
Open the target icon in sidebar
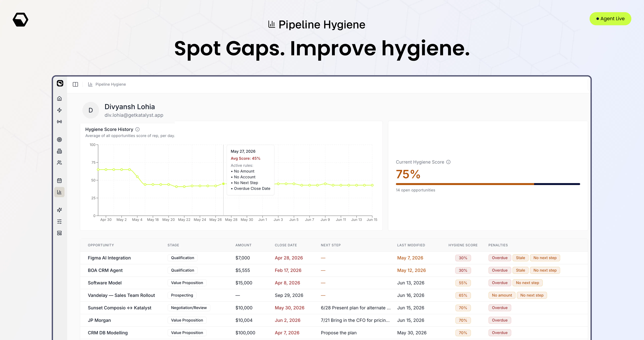tap(59, 140)
